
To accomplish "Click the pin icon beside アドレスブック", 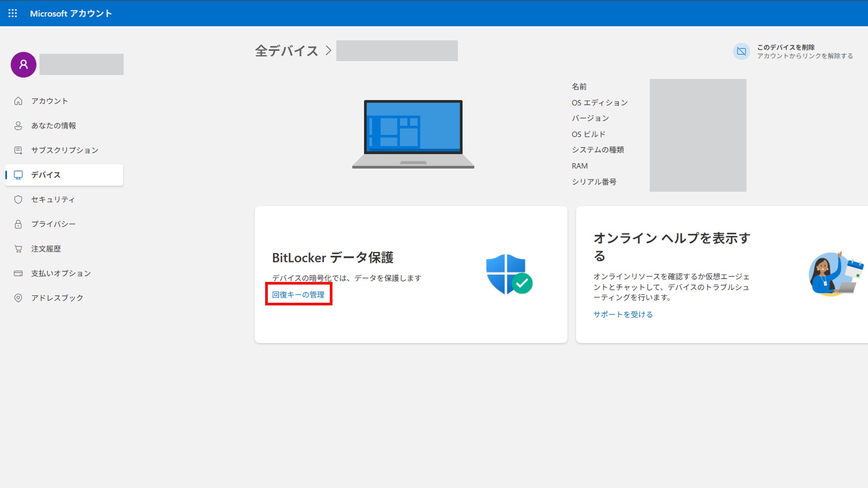I will [x=18, y=298].
